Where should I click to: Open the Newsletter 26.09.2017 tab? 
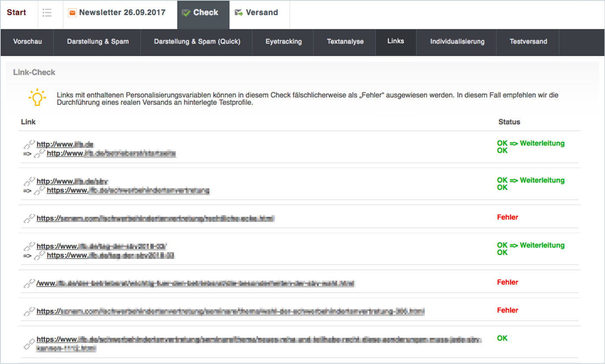point(122,13)
